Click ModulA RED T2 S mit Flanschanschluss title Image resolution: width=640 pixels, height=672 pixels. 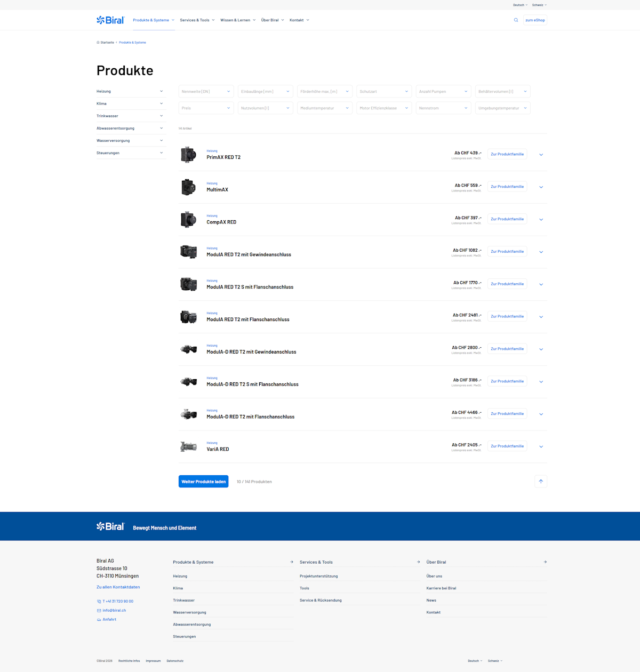[x=250, y=287]
